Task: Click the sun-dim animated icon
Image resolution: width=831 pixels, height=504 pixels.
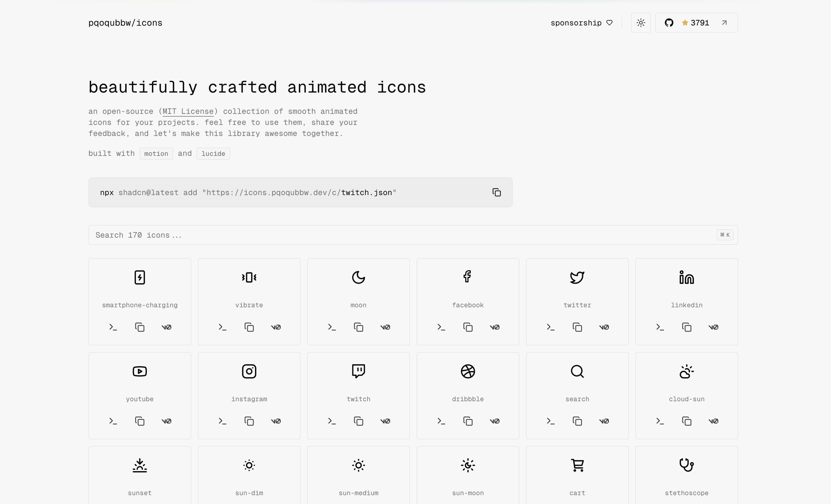Action: click(x=249, y=465)
